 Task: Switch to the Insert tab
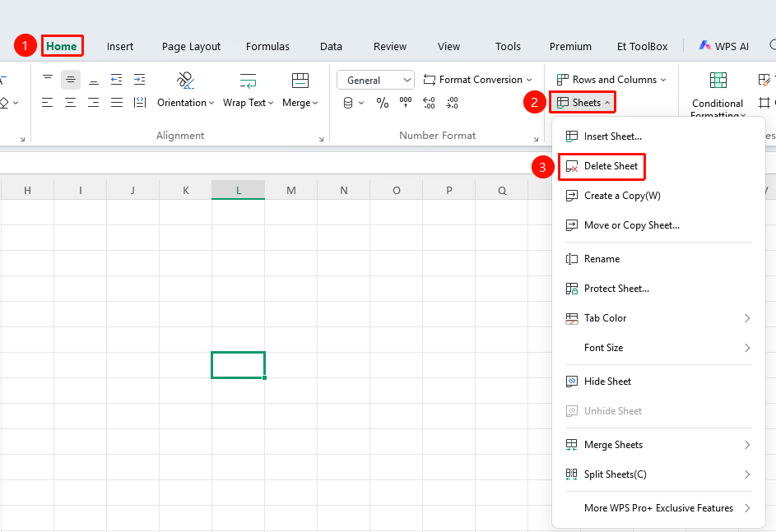(x=120, y=47)
